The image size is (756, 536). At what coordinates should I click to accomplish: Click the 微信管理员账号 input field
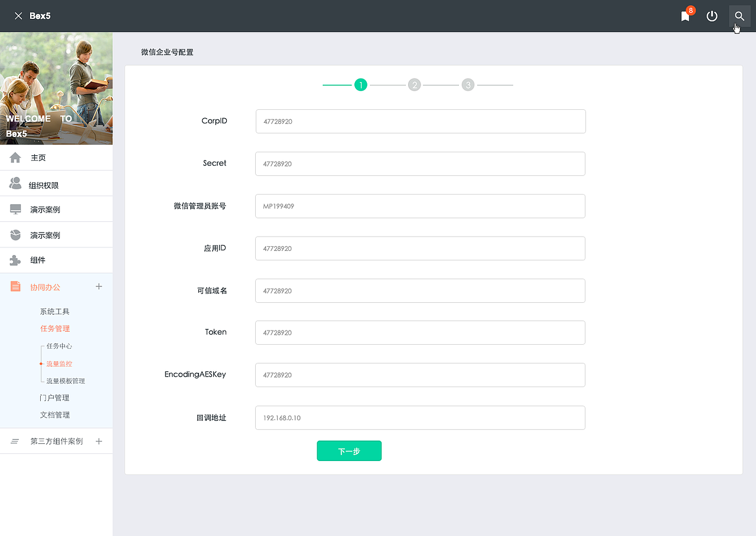click(421, 206)
